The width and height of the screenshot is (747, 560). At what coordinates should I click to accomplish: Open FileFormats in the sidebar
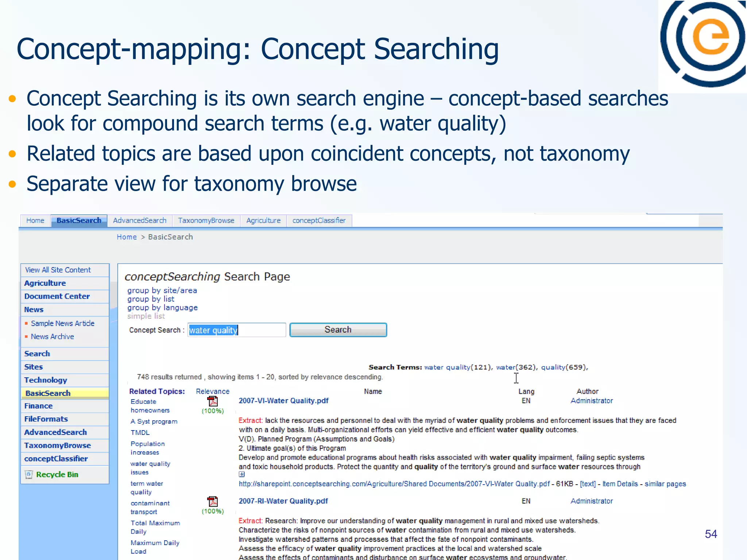46,419
